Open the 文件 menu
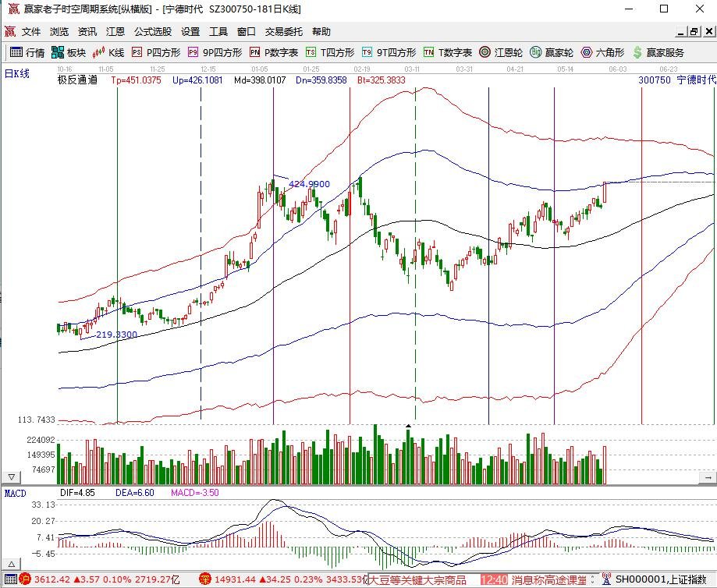This screenshot has height=588, width=717. pos(31,31)
